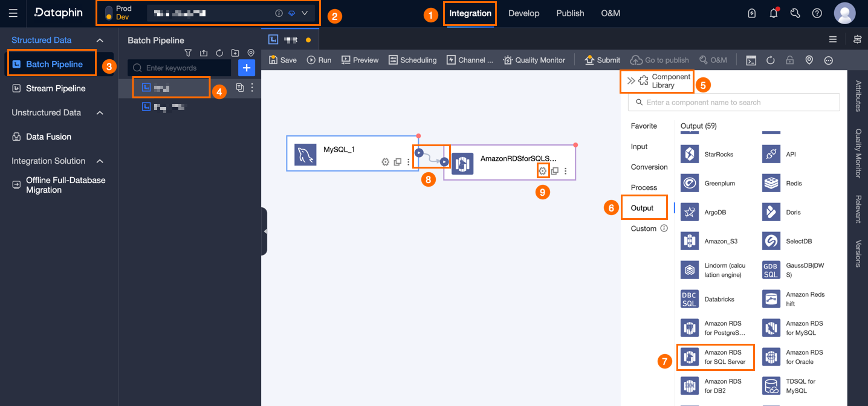Screen dimensions: 868x406
Task: Open Channel settings in toolbar
Action: [470, 60]
